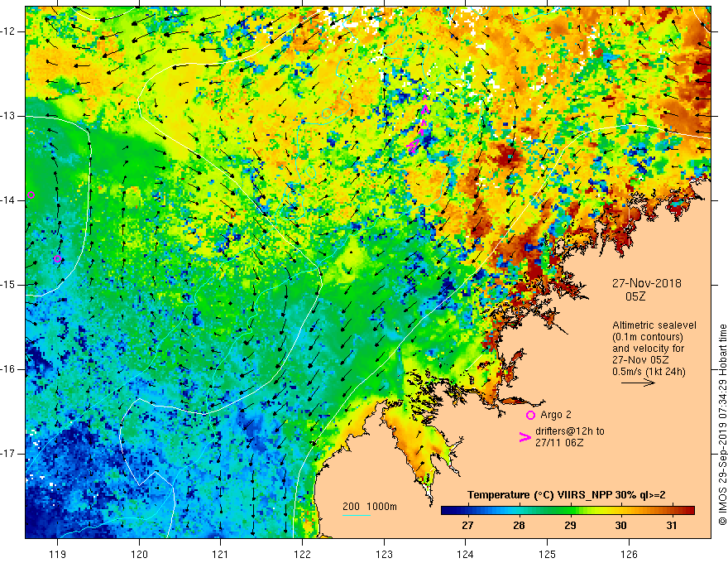
Task: Click the magenta drifters arrowhead symbol in the legend
Action: pyautogui.click(x=524, y=437)
